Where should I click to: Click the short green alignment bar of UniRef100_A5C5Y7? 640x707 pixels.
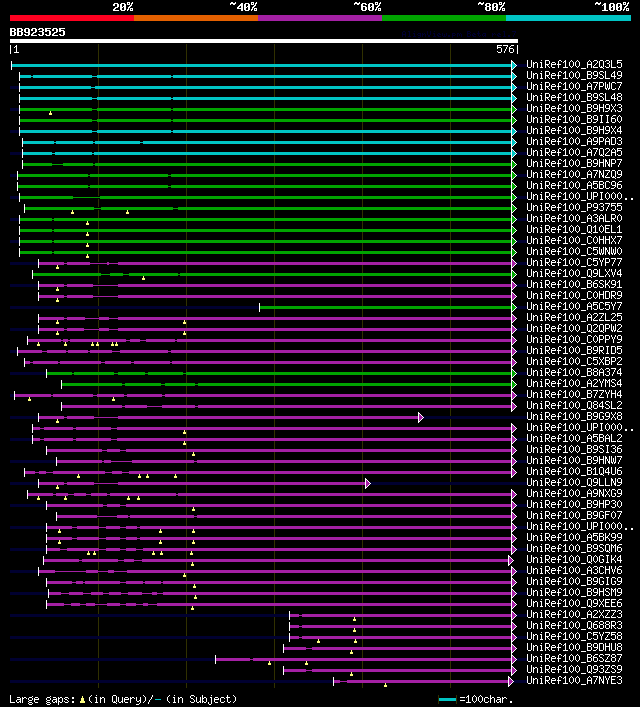[x=386, y=308]
